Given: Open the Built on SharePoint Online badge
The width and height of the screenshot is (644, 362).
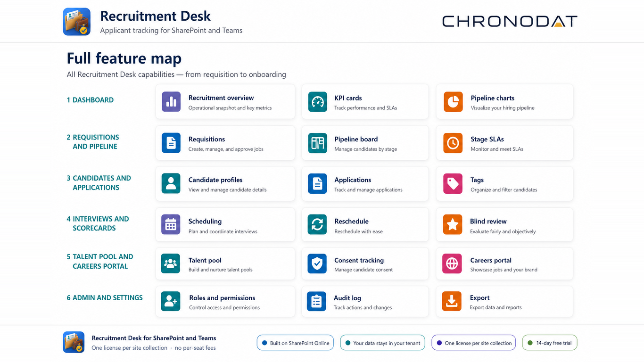Looking at the screenshot, I should coord(296,343).
